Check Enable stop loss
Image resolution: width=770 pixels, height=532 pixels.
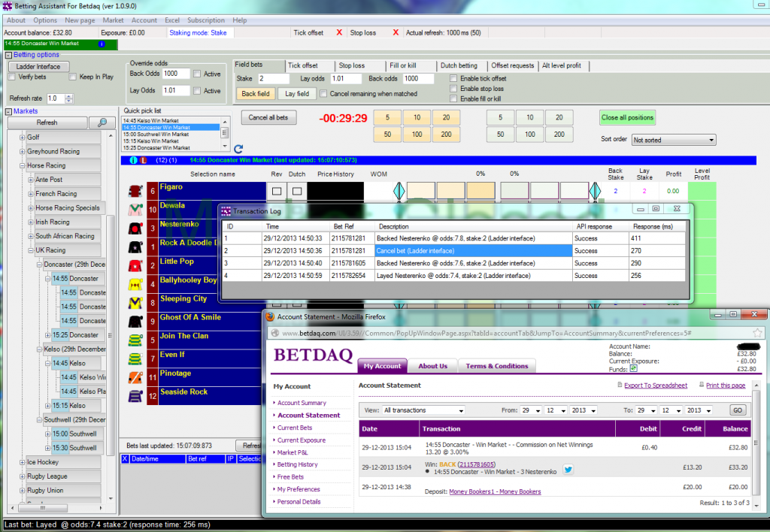(x=453, y=89)
